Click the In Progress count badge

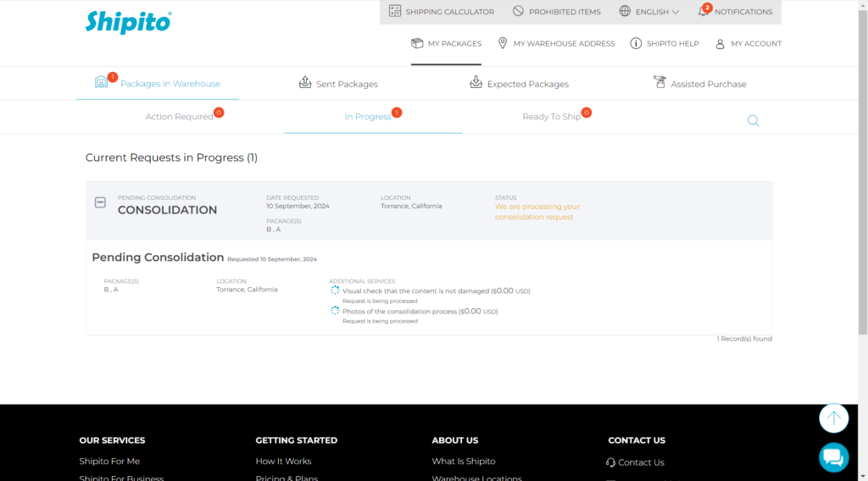(397, 113)
